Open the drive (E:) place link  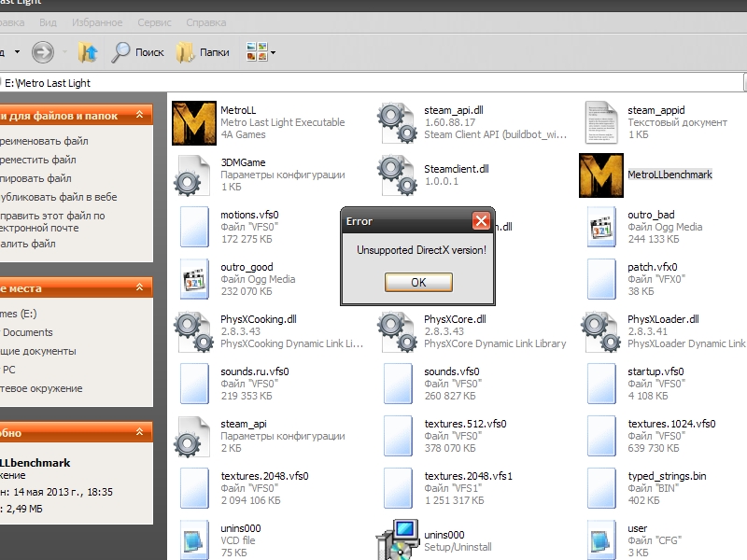pyautogui.click(x=18, y=314)
